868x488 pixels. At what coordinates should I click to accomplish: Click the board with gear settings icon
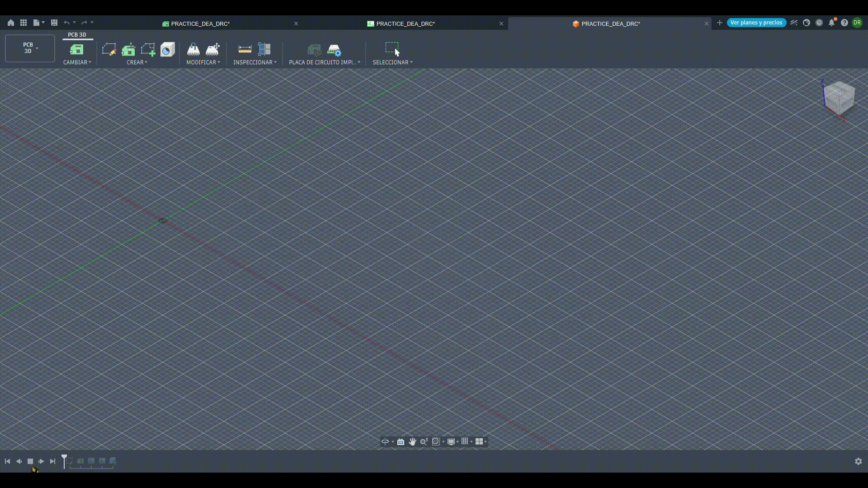pos(334,50)
